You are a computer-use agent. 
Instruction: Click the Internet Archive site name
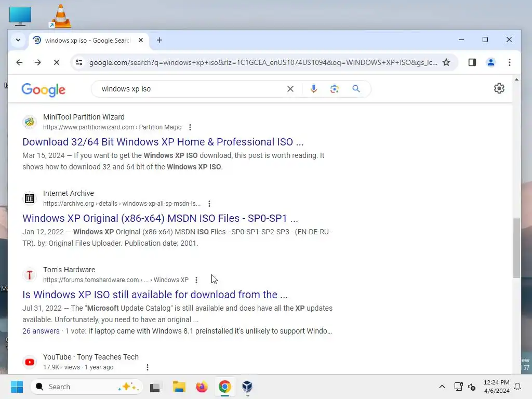69,193
